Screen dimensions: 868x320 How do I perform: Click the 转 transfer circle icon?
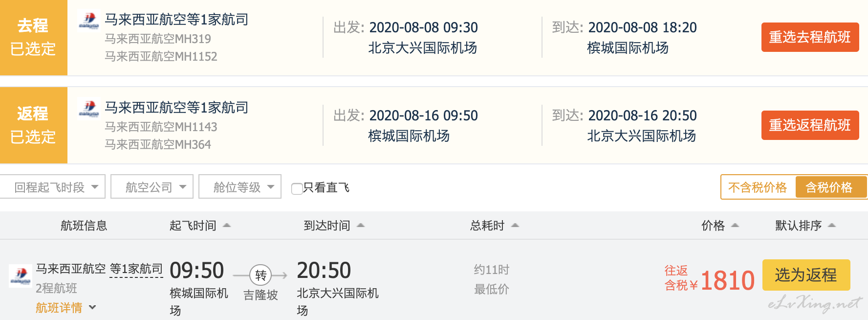tap(260, 275)
